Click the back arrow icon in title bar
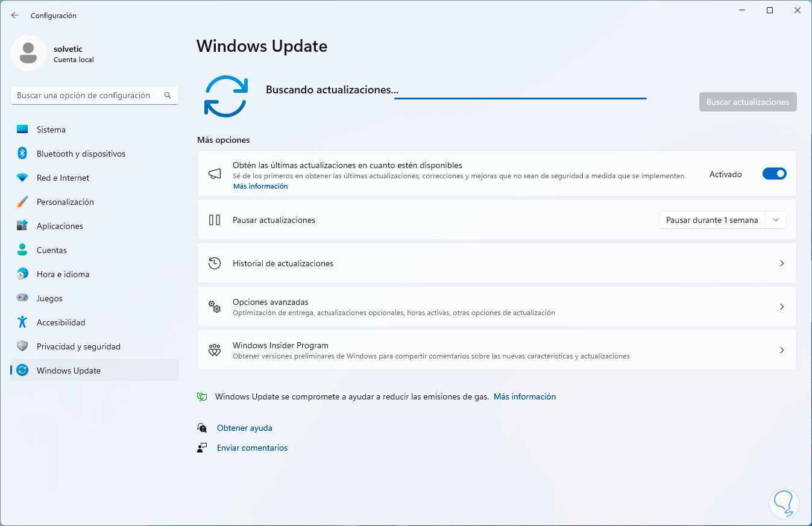This screenshot has width=812, height=526. point(15,15)
